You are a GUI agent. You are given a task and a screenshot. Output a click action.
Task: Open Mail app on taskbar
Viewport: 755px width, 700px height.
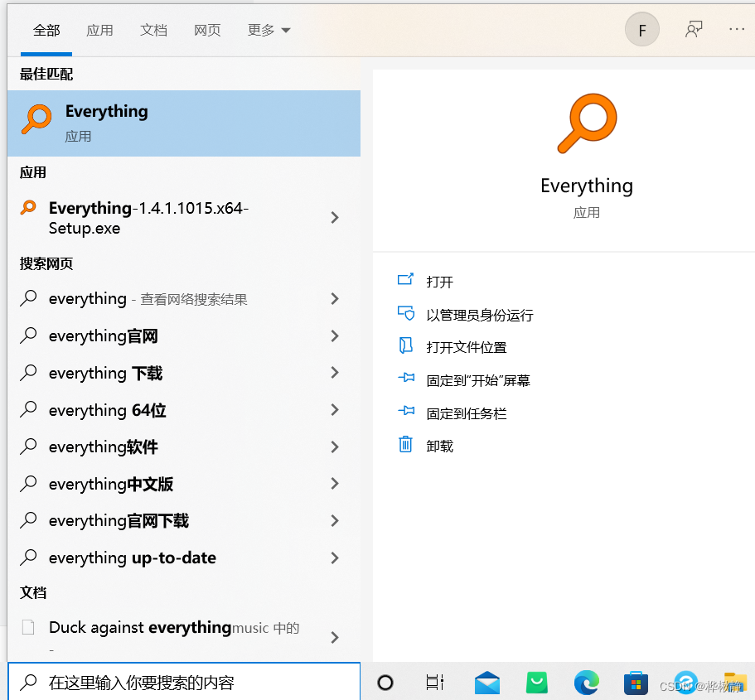[x=486, y=683]
